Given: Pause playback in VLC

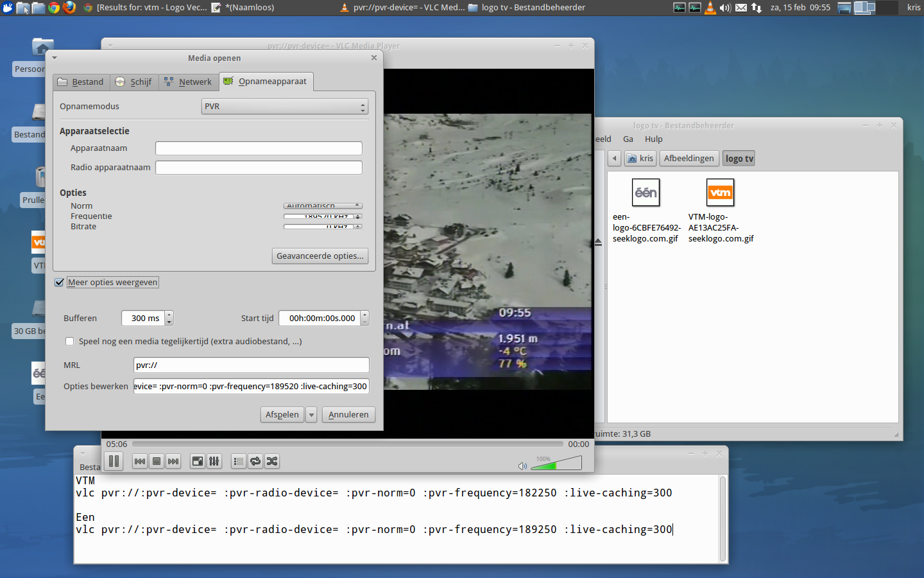Looking at the screenshot, I should (114, 461).
